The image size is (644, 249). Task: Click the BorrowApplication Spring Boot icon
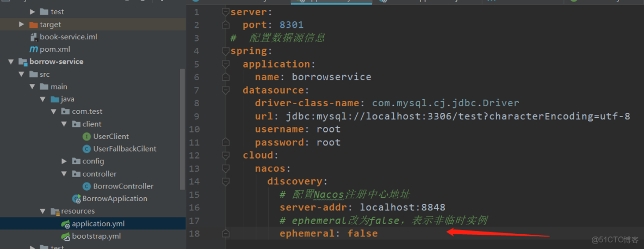(76, 199)
